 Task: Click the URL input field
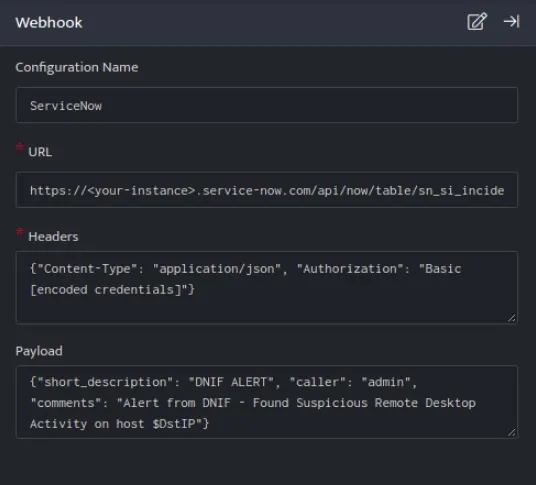coord(267,190)
